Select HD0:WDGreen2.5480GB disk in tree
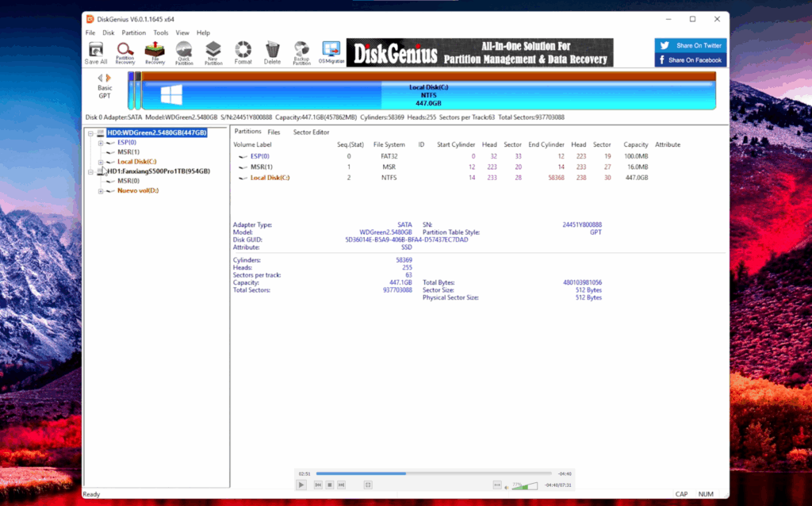Image resolution: width=812 pixels, height=506 pixels. pyautogui.click(x=157, y=132)
